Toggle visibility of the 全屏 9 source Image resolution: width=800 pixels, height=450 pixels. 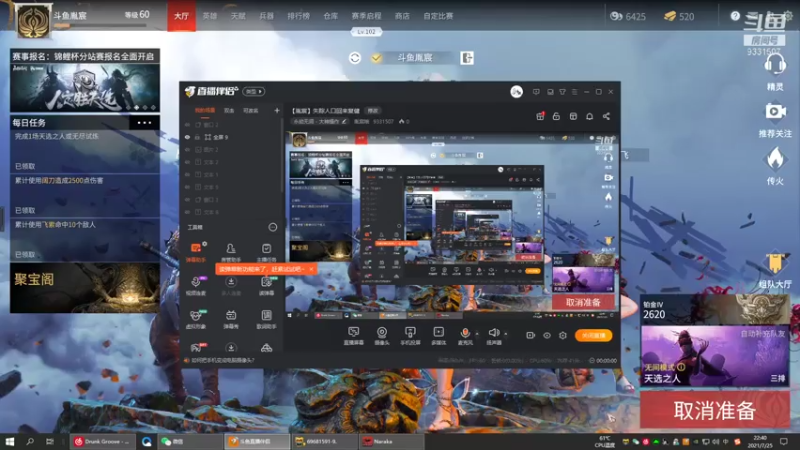(x=187, y=137)
